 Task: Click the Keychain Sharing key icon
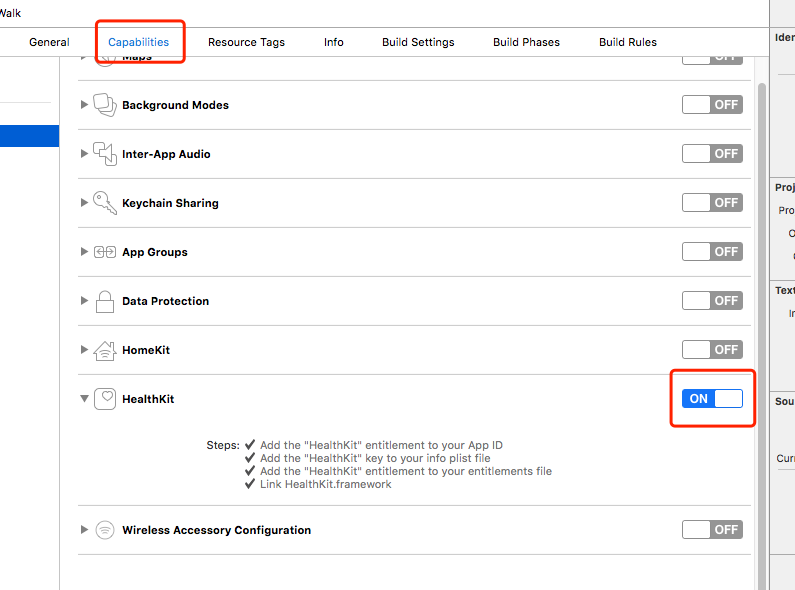tap(105, 202)
